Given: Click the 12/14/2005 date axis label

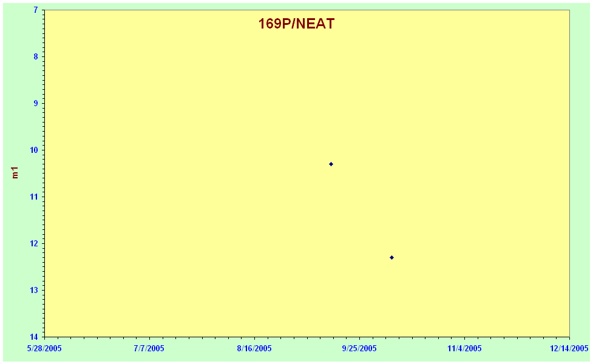Looking at the screenshot, I should tap(569, 348).
